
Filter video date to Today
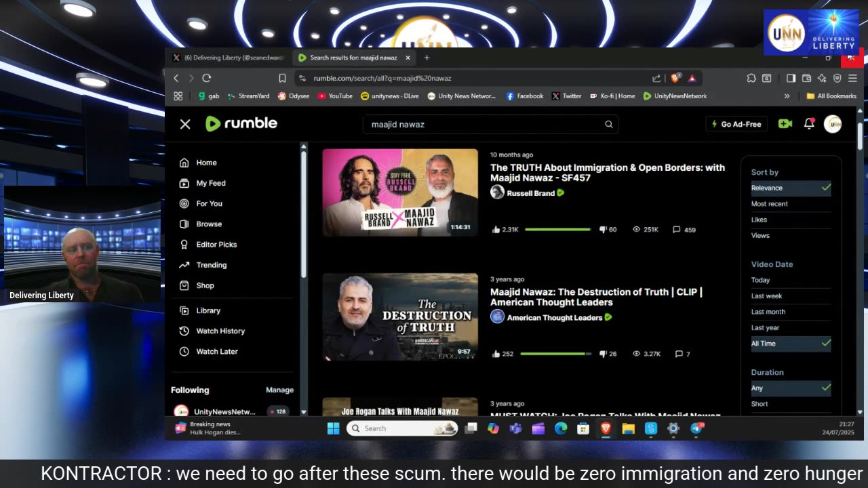coord(760,280)
